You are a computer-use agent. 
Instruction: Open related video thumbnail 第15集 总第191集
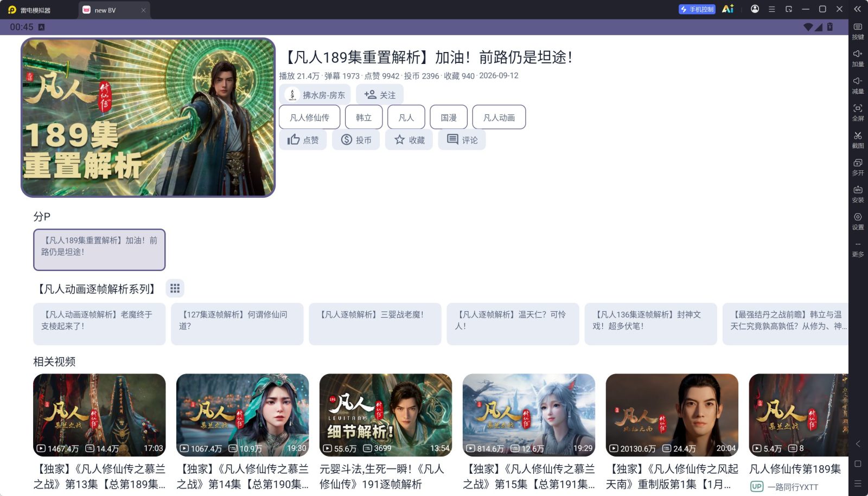coord(529,415)
